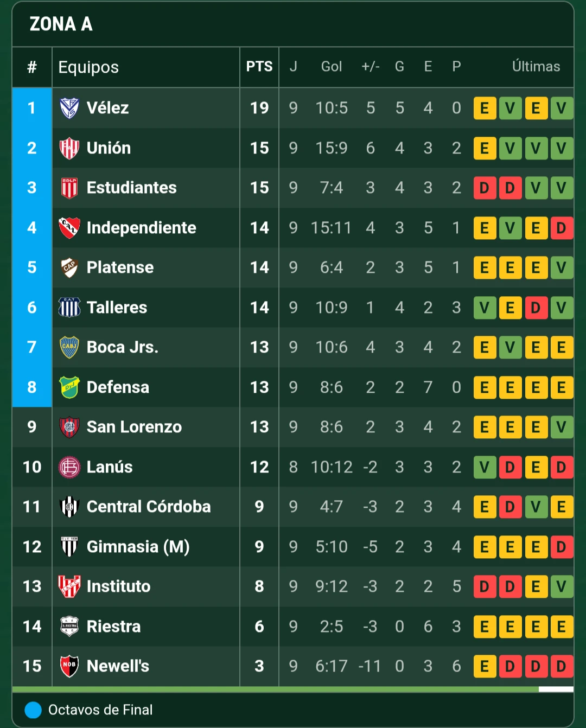Toggle the red D badge for Estudiantes
This screenshot has width=586, height=728.
tap(485, 188)
